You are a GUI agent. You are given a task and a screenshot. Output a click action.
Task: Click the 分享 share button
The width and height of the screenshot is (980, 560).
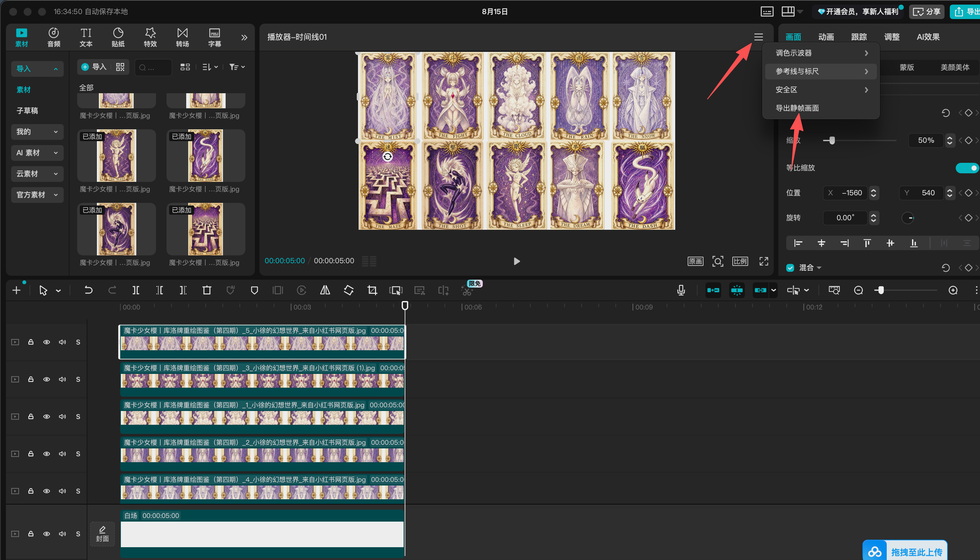[926, 11]
